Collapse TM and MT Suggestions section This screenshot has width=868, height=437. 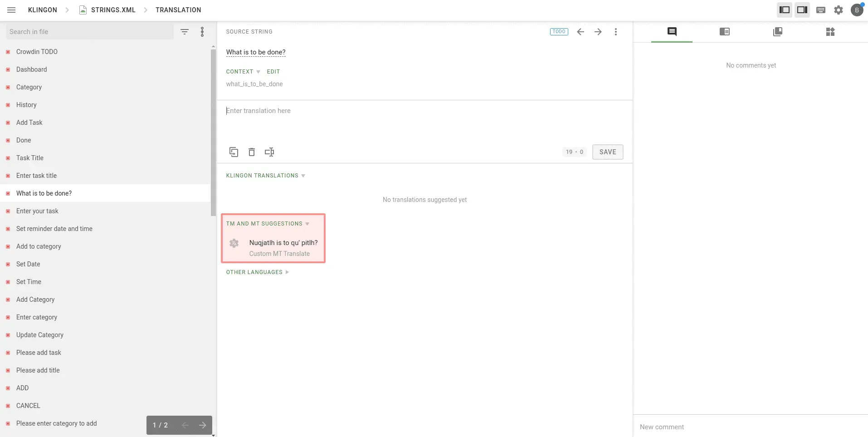click(x=307, y=223)
